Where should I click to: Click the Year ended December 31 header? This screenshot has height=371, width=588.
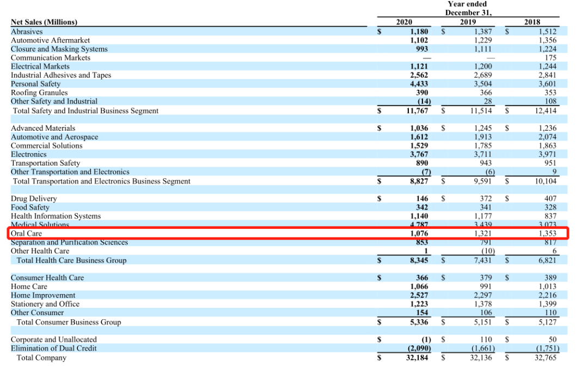click(468, 8)
